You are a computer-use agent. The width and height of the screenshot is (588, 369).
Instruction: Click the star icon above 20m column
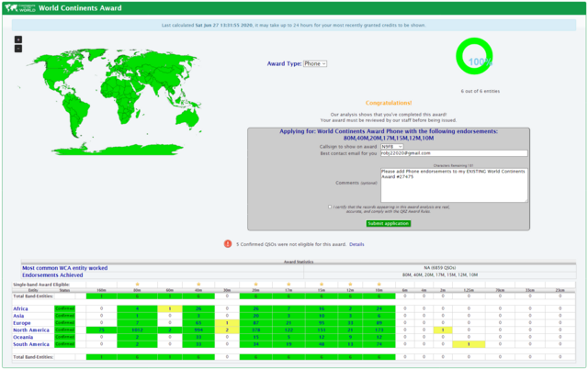pyautogui.click(x=255, y=285)
